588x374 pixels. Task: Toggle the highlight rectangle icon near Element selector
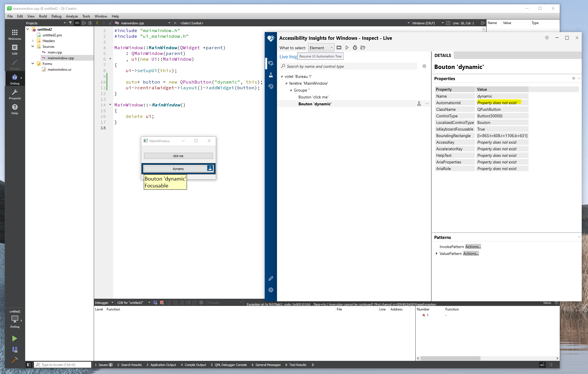[339, 48]
